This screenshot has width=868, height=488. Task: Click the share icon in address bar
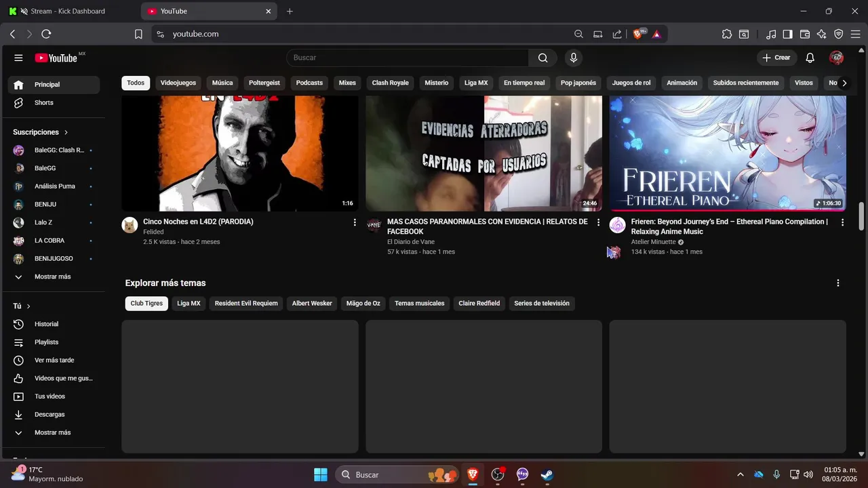617,34
